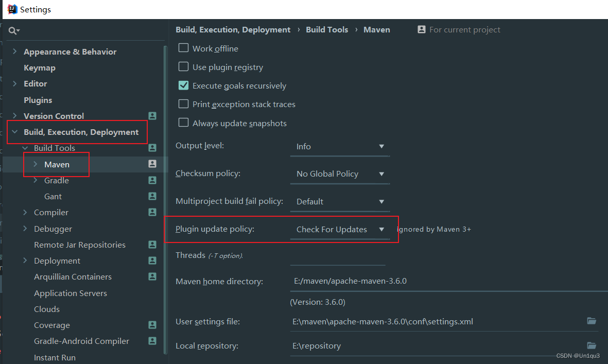Screen dimensions: 608x364
Task: Expand the Compiler tree node arrow
Action: [x=25, y=212]
